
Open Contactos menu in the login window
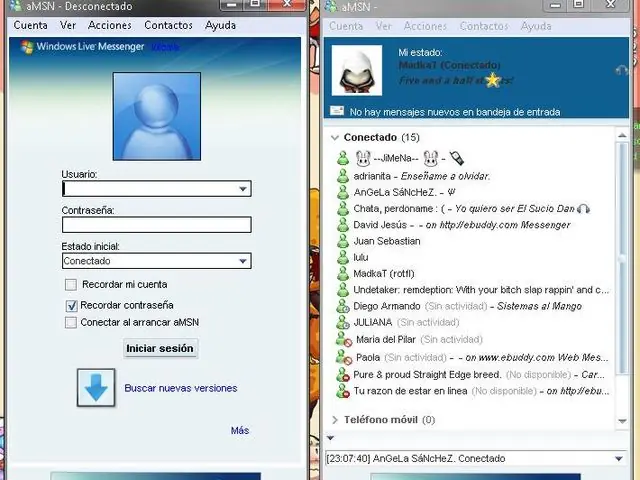pyautogui.click(x=168, y=25)
